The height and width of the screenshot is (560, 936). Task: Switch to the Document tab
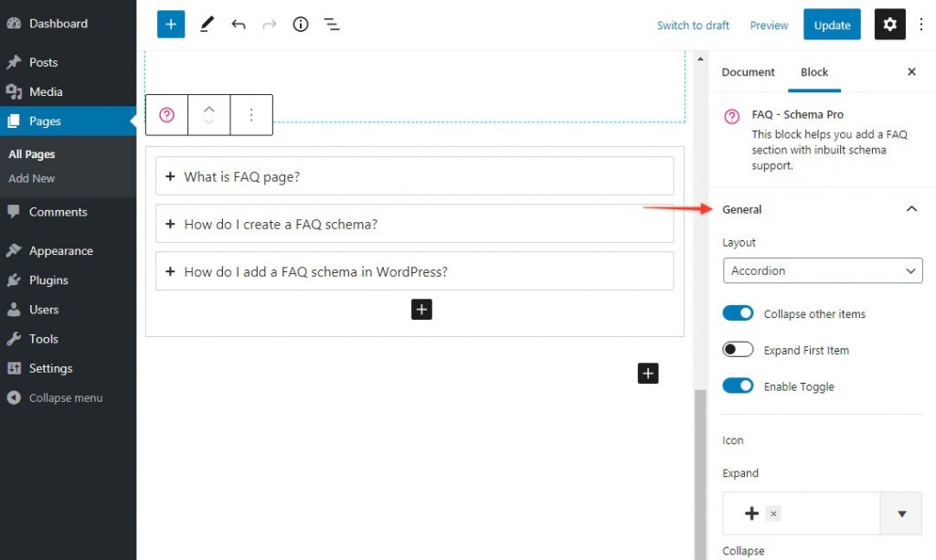click(x=748, y=72)
